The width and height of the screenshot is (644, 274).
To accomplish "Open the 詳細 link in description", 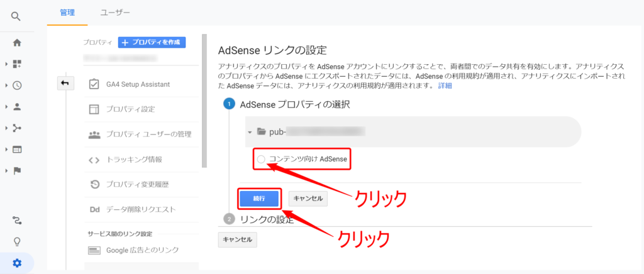I will [x=445, y=85].
